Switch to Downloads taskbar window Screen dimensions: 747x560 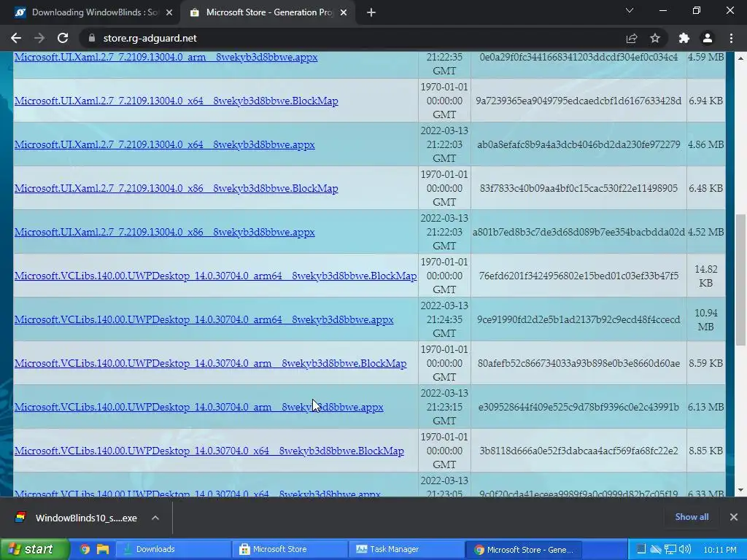pos(172,550)
